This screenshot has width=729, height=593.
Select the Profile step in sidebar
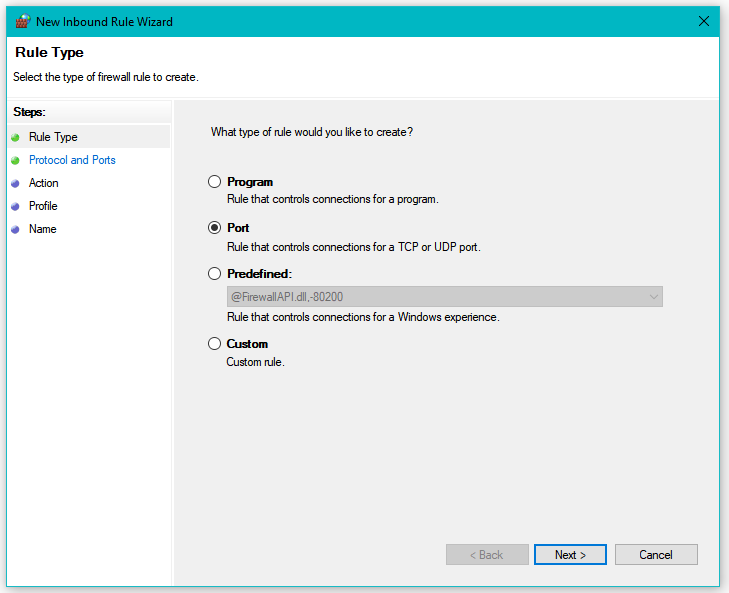click(x=43, y=206)
